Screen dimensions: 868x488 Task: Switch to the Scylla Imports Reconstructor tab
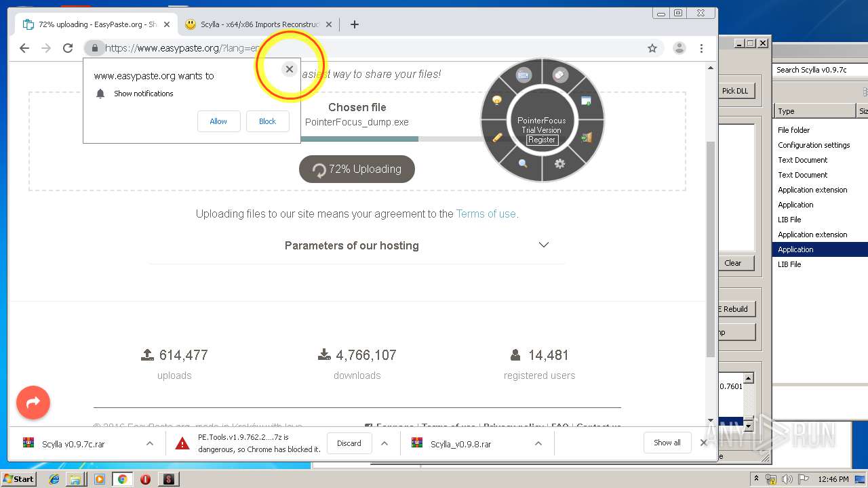258,24
